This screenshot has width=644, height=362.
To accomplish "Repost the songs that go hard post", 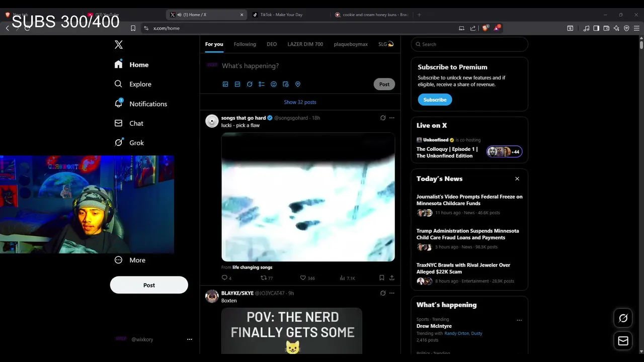I will click(x=267, y=278).
